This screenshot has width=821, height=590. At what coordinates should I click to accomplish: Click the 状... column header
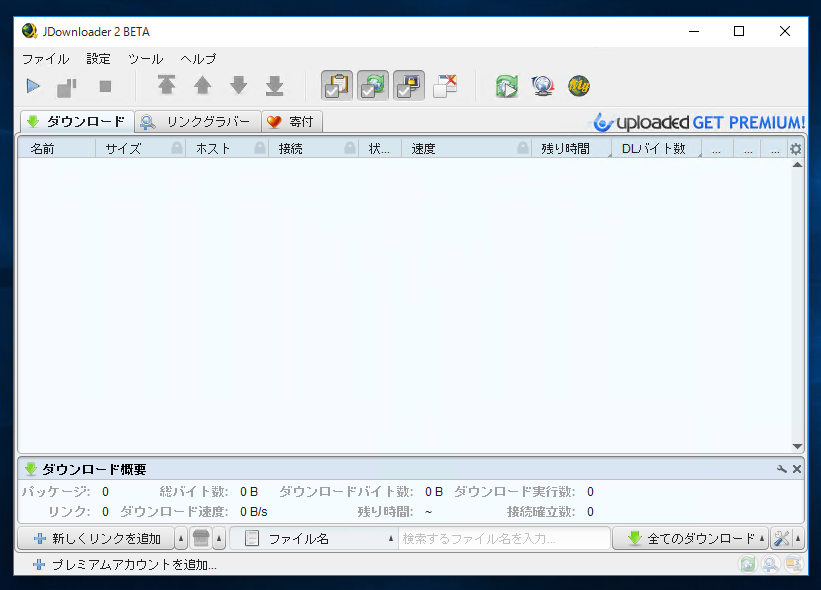pyautogui.click(x=380, y=149)
